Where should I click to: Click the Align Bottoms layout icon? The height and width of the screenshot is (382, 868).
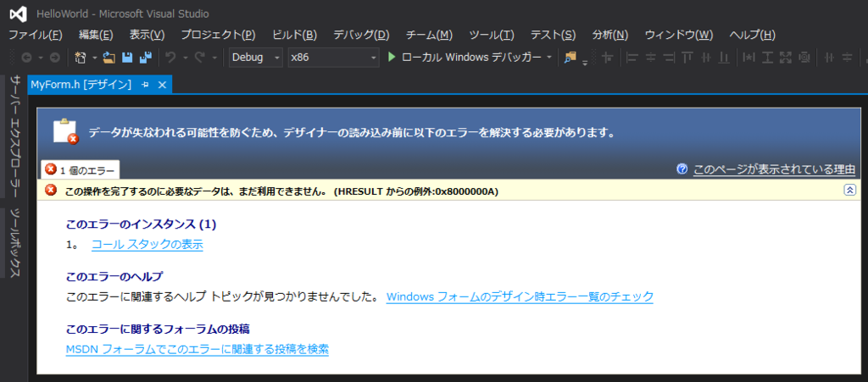[724, 57]
